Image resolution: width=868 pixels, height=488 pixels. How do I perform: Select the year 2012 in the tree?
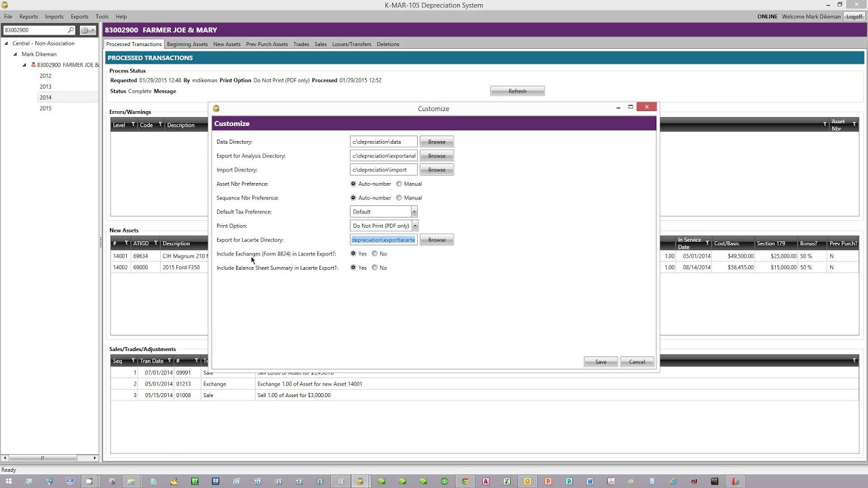pos(45,76)
